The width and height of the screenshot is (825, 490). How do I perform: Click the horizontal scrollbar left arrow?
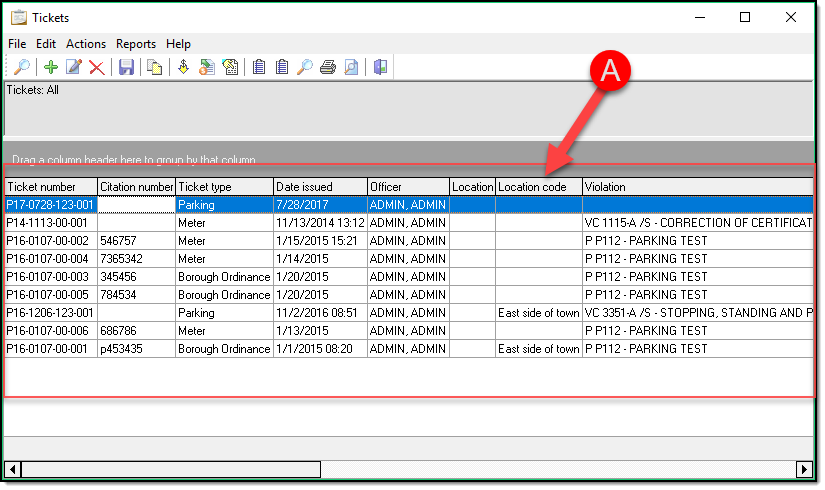point(13,469)
